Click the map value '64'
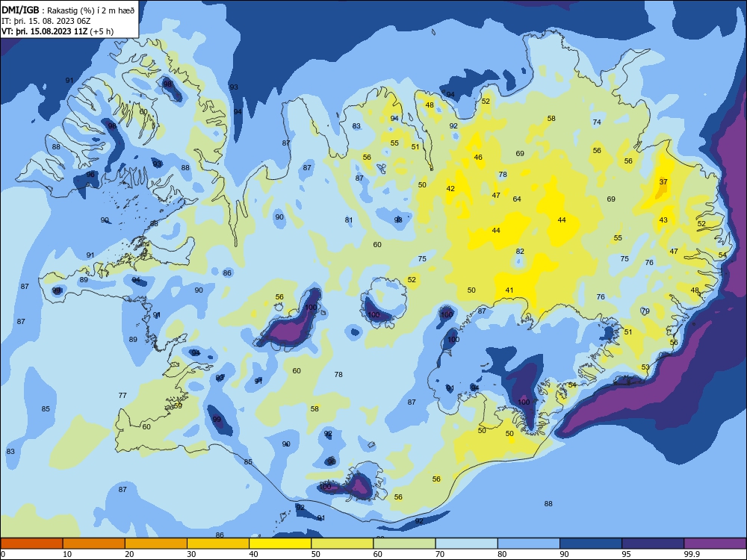 coord(517,199)
